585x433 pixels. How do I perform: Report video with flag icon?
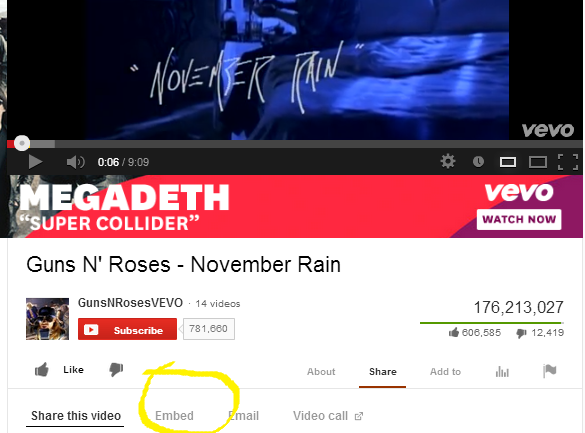click(x=550, y=371)
